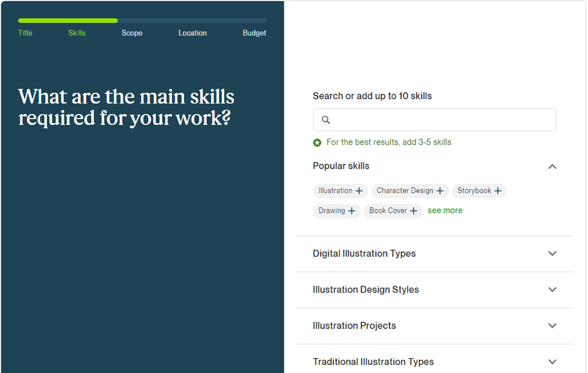The image size is (588, 373).
Task: Click the magnifier search icon
Action: (x=326, y=120)
